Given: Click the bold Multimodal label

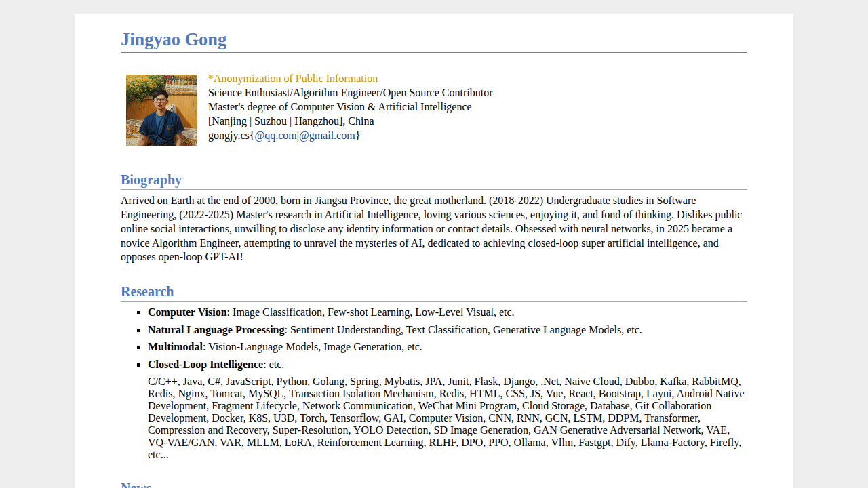Looking at the screenshot, I should tap(175, 347).
